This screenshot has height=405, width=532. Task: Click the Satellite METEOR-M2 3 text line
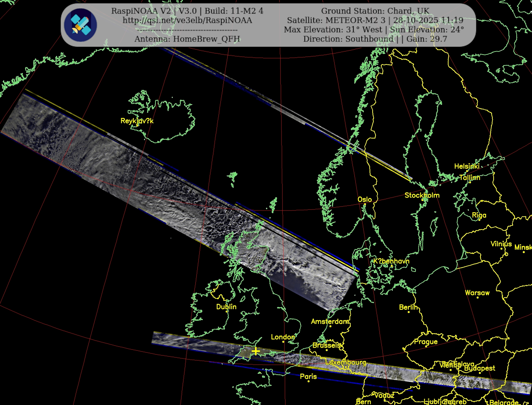click(375, 20)
